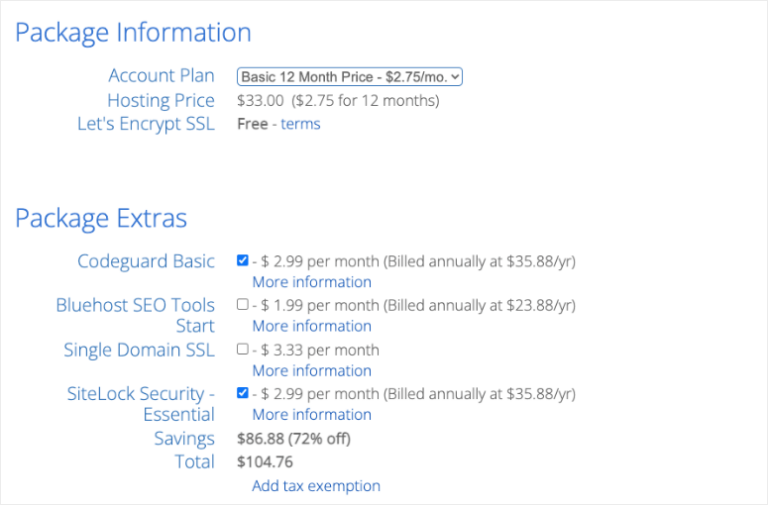Disable the SiteLock Security Essential checkbox

pyautogui.click(x=243, y=393)
